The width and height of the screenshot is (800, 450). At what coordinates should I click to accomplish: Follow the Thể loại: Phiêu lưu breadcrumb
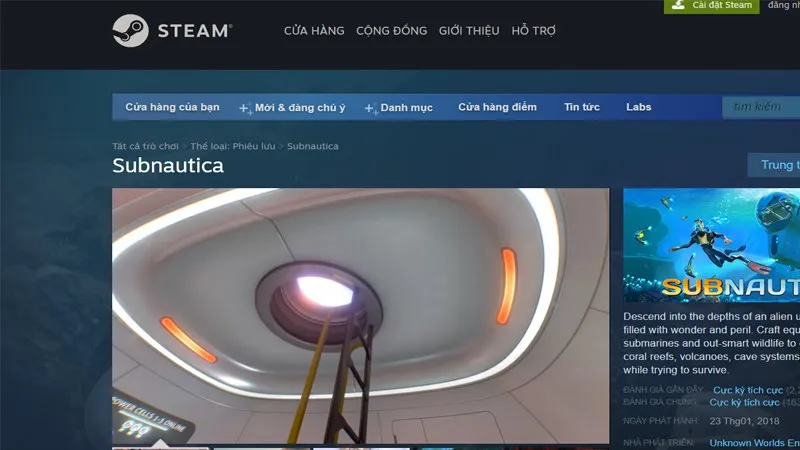pyautogui.click(x=233, y=146)
